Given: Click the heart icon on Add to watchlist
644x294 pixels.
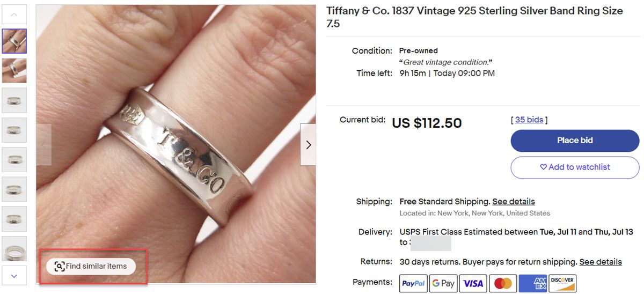Looking at the screenshot, I should [543, 167].
